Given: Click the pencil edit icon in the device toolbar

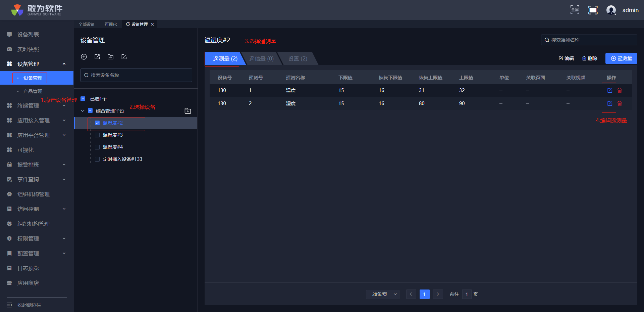Looking at the screenshot, I should coord(124,57).
